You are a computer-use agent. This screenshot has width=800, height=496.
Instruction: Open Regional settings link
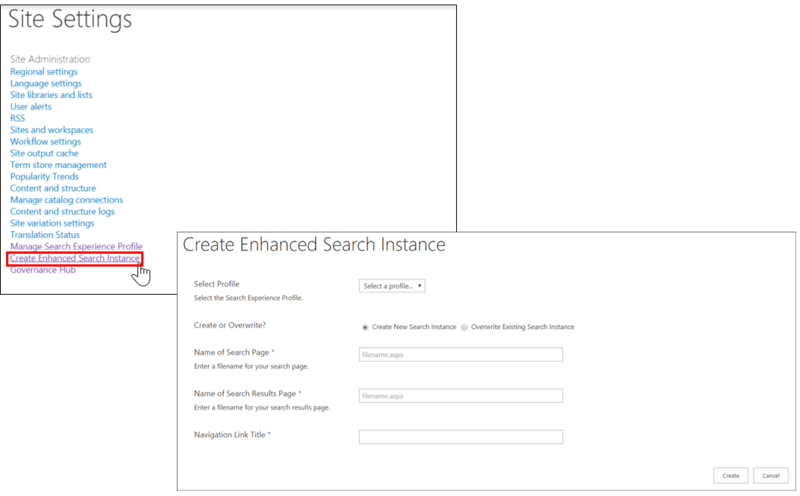[43, 72]
